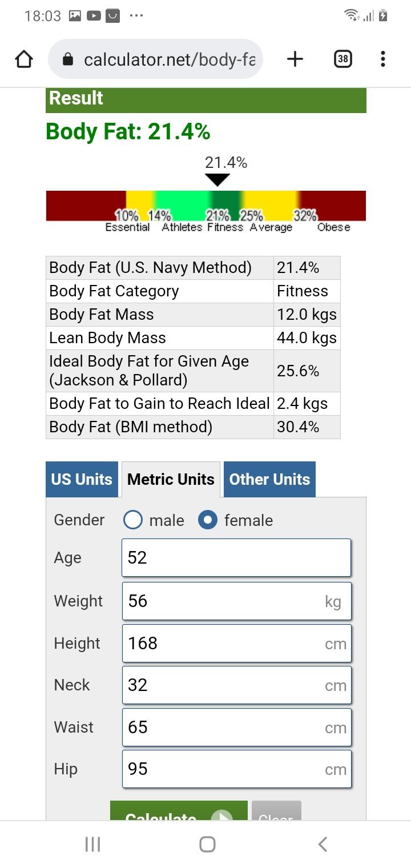
Task: Switch to the Other Units tab
Action: [x=269, y=479]
